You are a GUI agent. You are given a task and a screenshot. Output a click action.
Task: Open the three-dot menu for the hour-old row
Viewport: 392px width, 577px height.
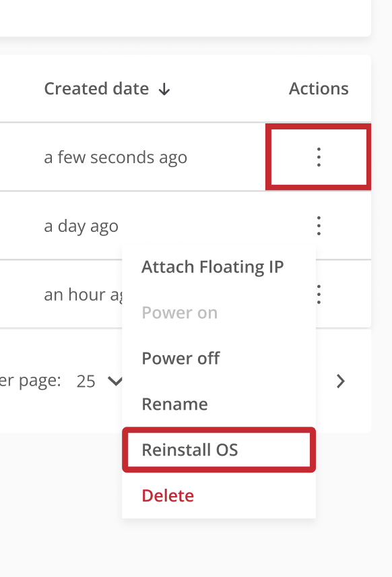coord(319,295)
